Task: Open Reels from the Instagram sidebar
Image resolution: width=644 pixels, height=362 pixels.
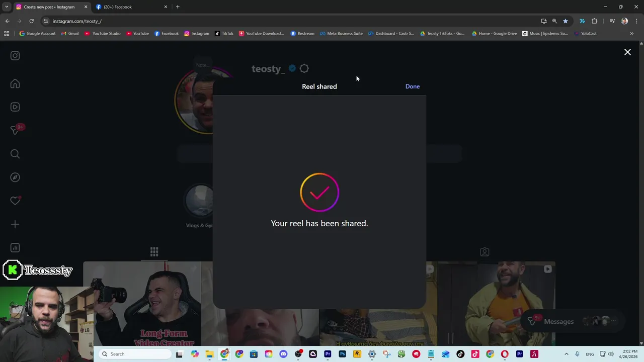Action: (15, 107)
